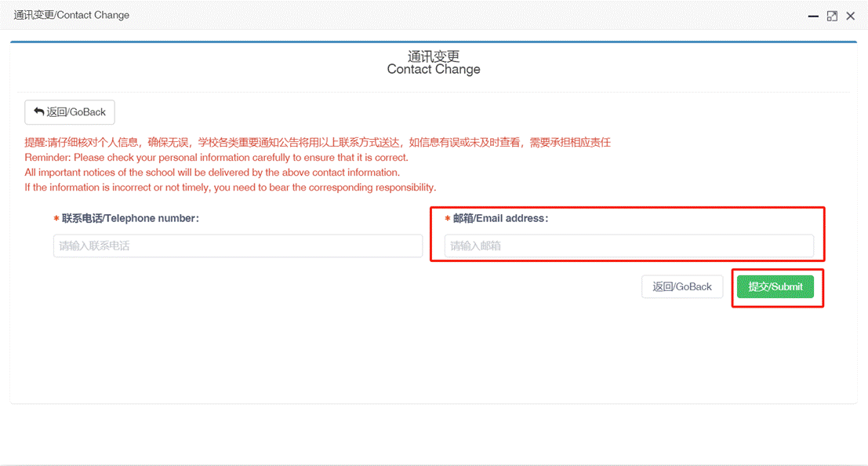Maximize the Contact Change dialog window
This screenshot has height=466, width=868.
(832, 16)
